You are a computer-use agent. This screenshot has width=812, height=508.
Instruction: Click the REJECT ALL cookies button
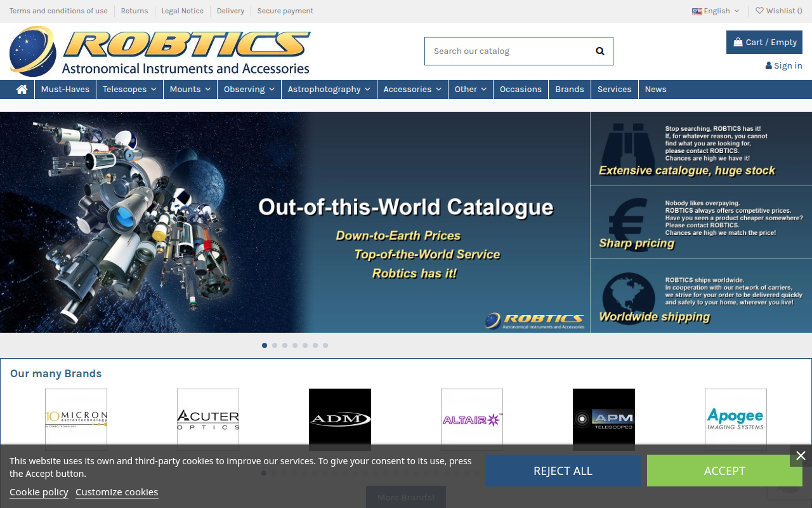point(563,471)
